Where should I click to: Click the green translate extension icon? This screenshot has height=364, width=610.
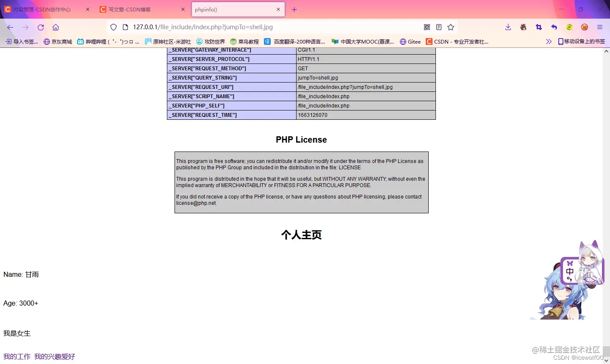coord(569,27)
